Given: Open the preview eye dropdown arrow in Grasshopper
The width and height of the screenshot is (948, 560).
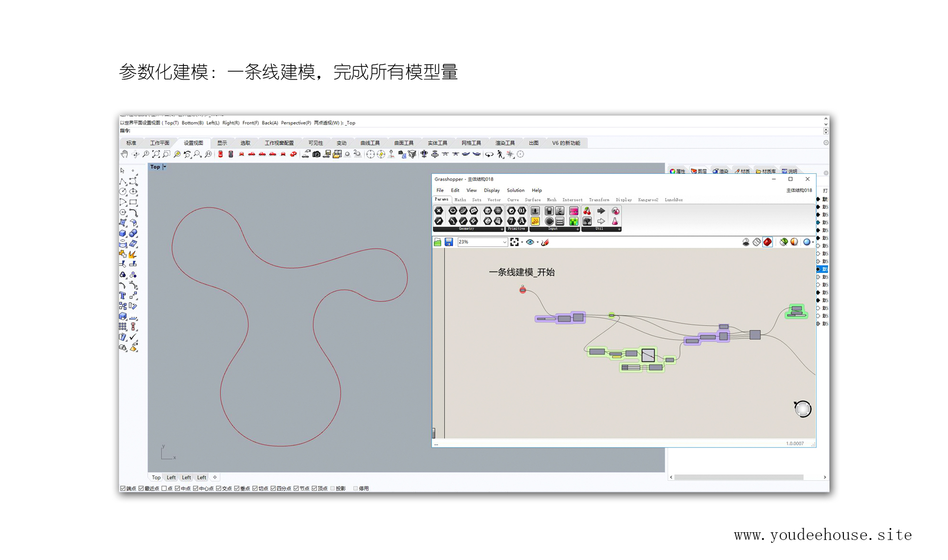Looking at the screenshot, I should click(x=538, y=242).
